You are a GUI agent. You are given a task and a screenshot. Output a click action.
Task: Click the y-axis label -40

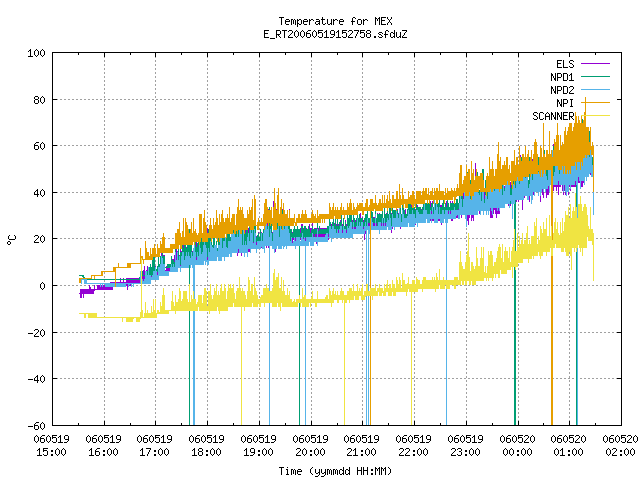click(36, 379)
